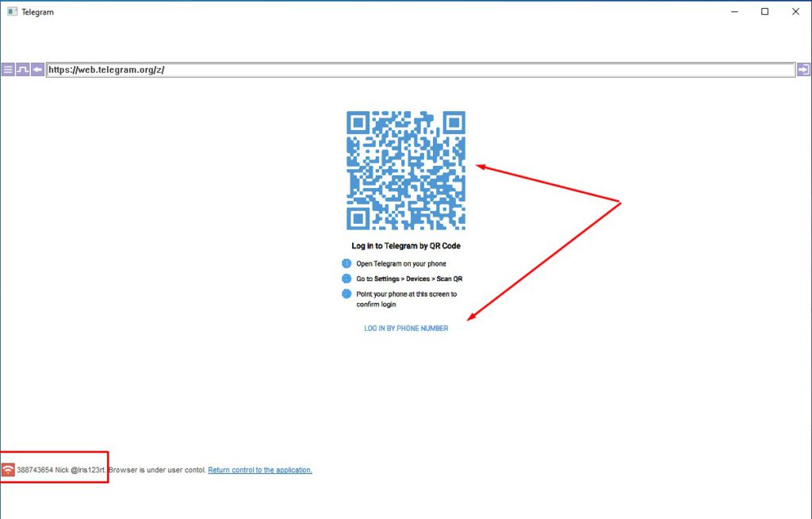This screenshot has height=519, width=812.
Task: Click the Log in to Telegram by QR Code heading
Action: click(406, 246)
